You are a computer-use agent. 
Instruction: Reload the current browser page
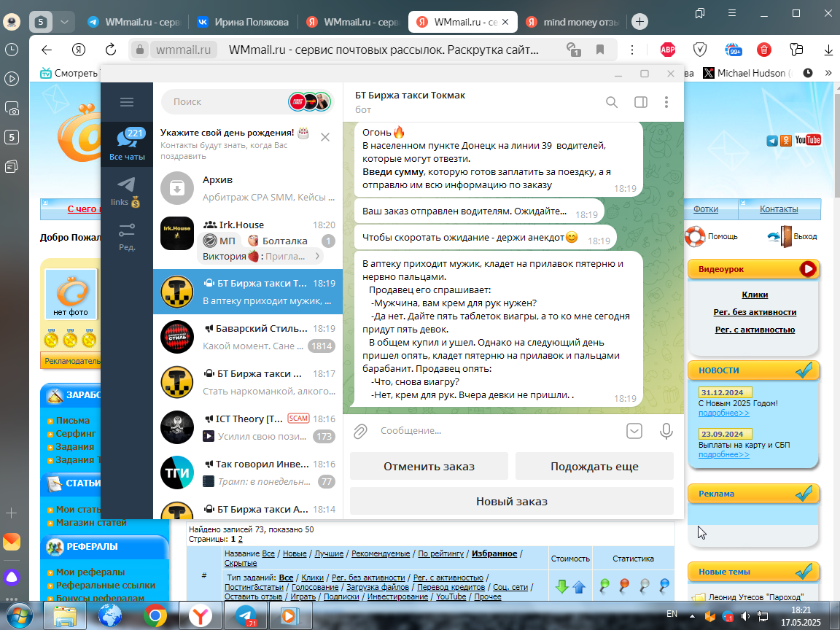coord(111,50)
